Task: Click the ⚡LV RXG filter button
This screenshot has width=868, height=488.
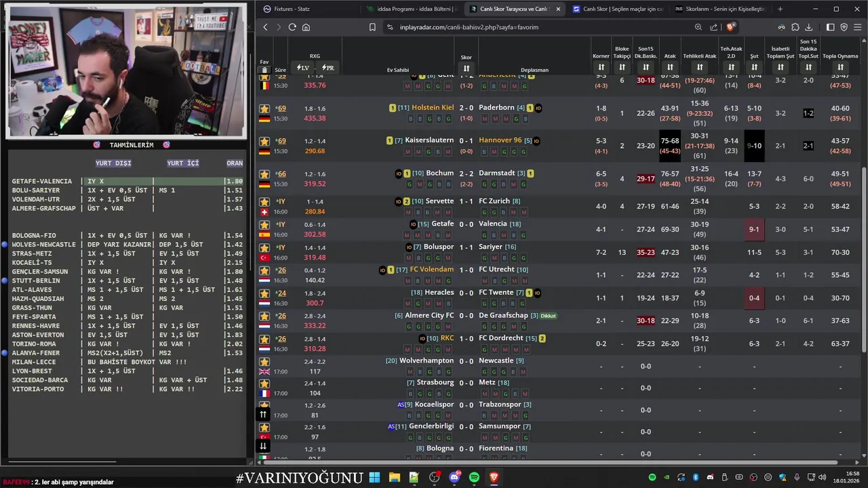Action: click(303, 68)
